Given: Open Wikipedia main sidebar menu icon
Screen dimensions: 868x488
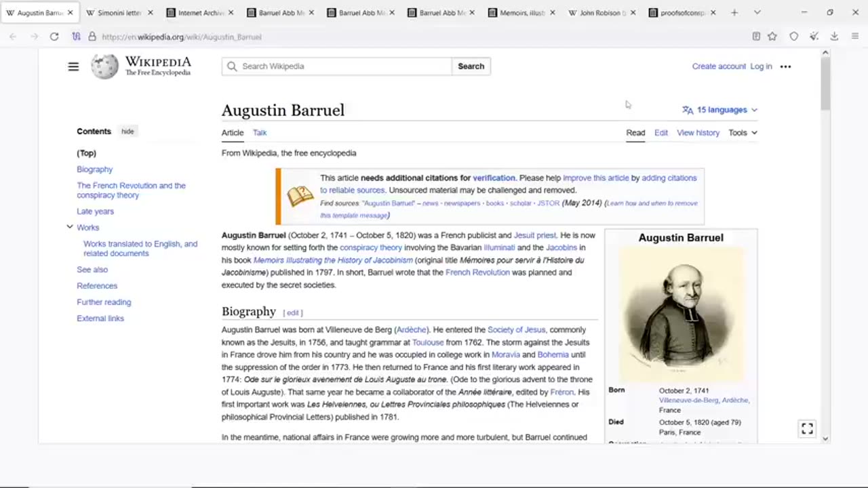Looking at the screenshot, I should pyautogui.click(x=73, y=66).
